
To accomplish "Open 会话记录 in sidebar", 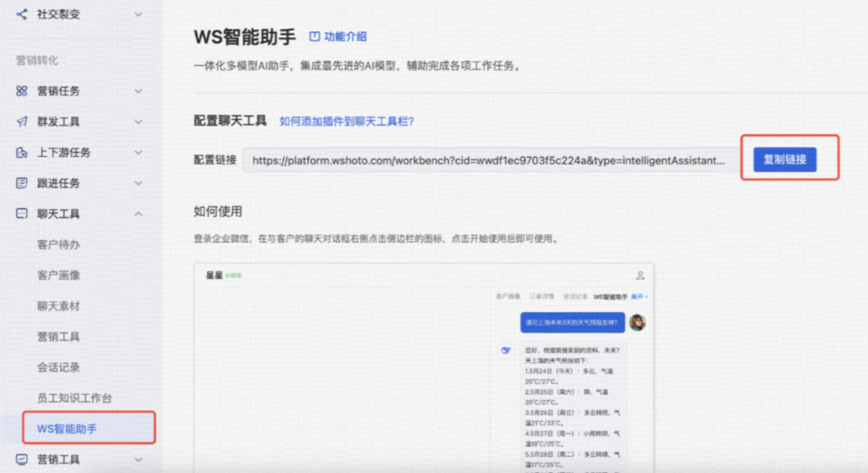I will pos(58,367).
